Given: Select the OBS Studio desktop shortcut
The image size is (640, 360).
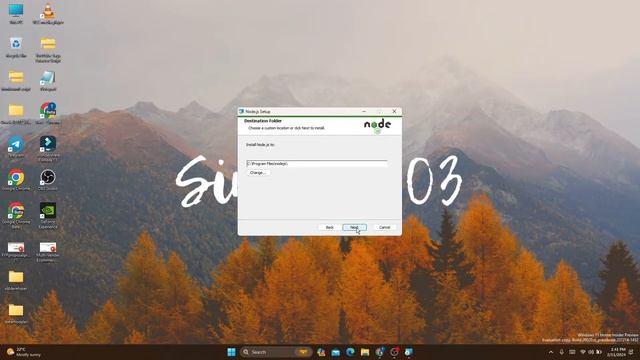Looking at the screenshot, I should 48,180.
